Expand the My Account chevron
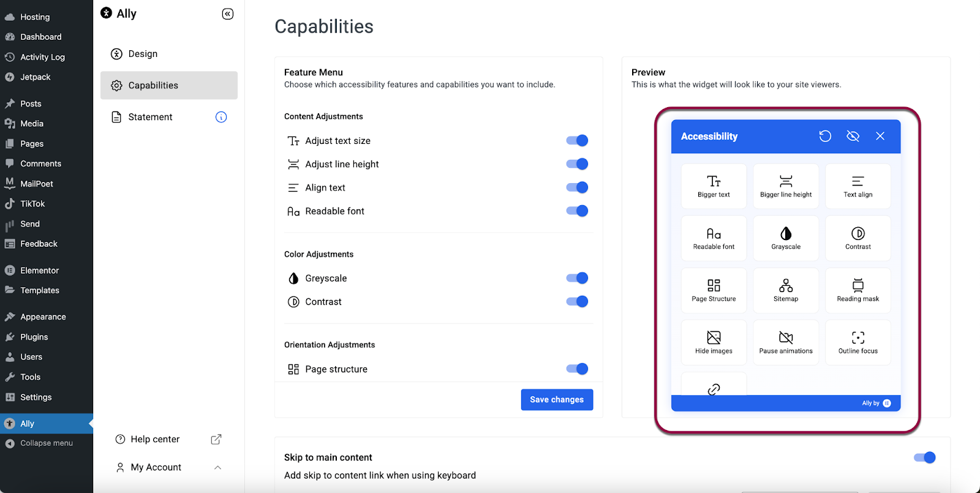This screenshot has height=493, width=980. (217, 467)
